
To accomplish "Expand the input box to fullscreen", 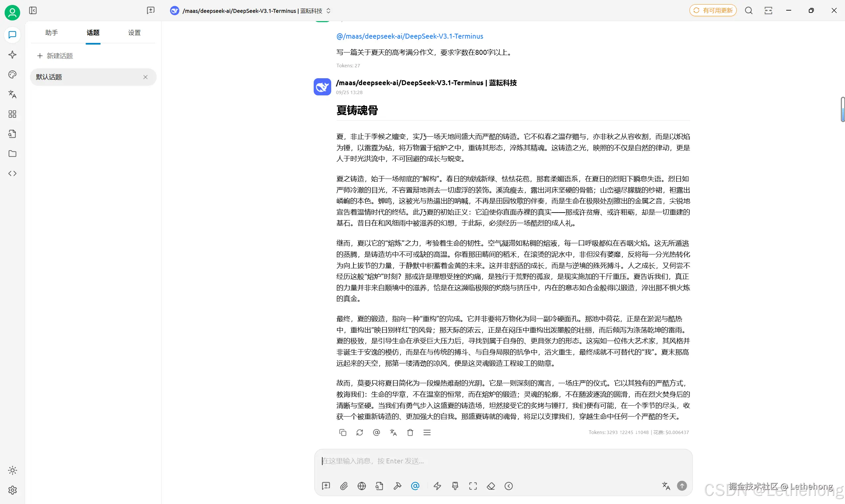I will [x=473, y=486].
